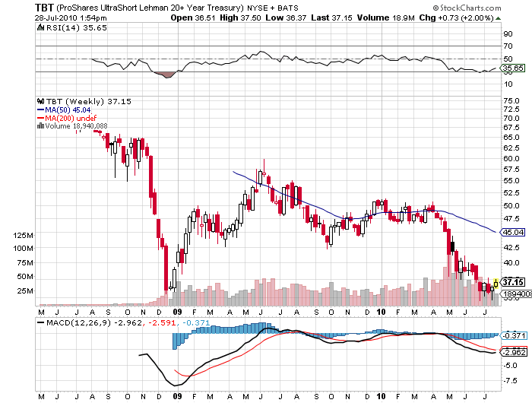Click the blue MA(50) legend line marker
Screen dimensions: 532x403
[x=41, y=110]
